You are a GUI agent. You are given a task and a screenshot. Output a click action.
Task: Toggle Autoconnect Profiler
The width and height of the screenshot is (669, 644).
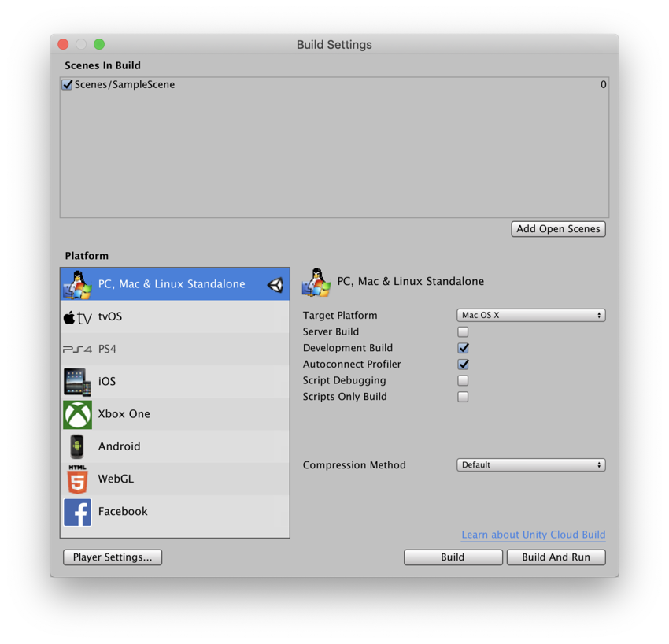tap(463, 364)
